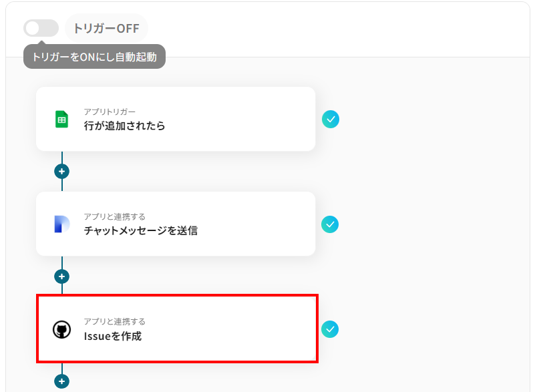This screenshot has height=392, width=535.
Task: Click blank header area right of トリガーOFF
Action: click(x=334, y=28)
